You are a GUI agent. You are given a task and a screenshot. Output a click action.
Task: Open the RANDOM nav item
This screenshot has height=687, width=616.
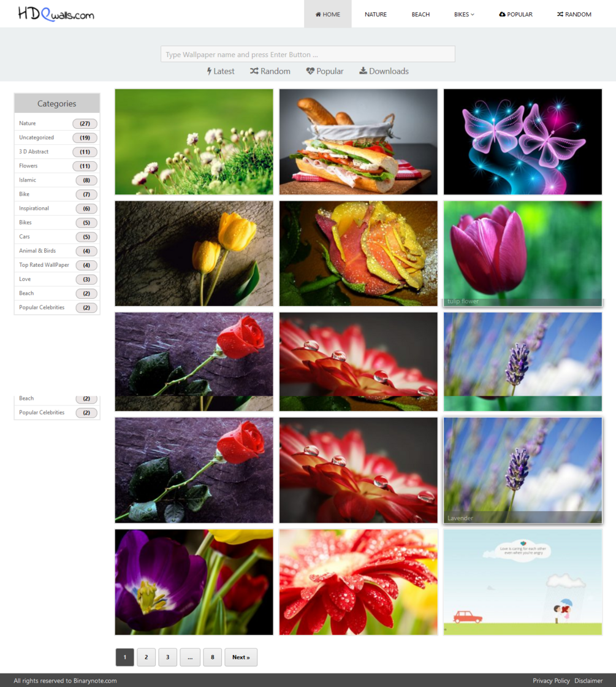click(574, 15)
